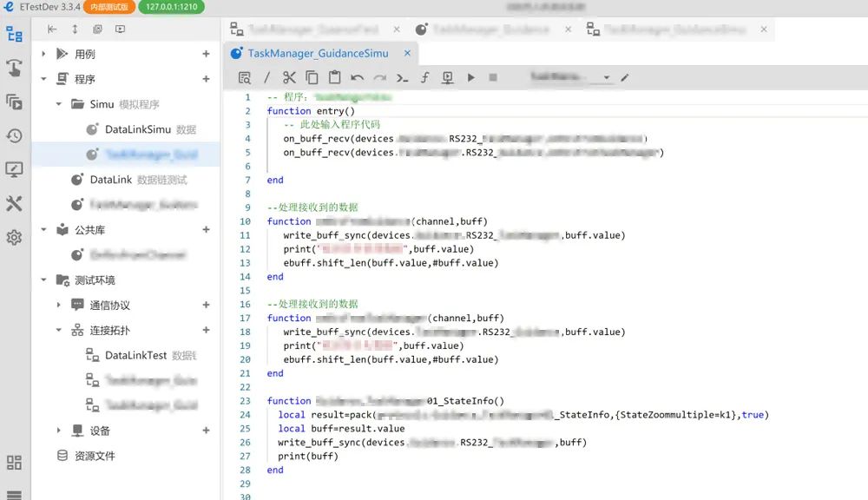Open the dropdown next to the pencil icon
This screenshot has width=868, height=500.
(x=607, y=77)
